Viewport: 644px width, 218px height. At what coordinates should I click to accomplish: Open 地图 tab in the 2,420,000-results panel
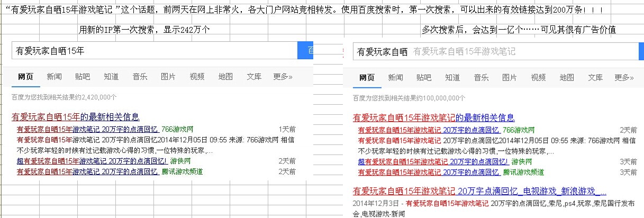[225, 77]
